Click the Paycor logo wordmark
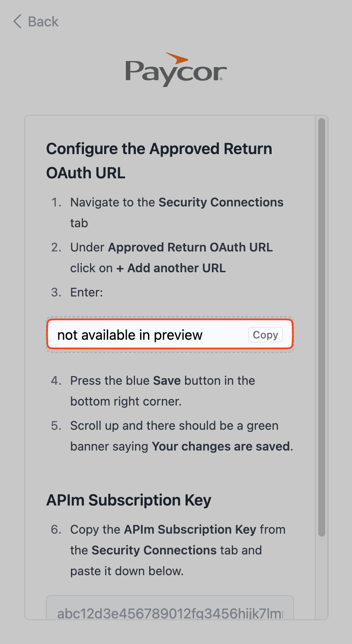This screenshot has width=352, height=644. tap(176, 73)
